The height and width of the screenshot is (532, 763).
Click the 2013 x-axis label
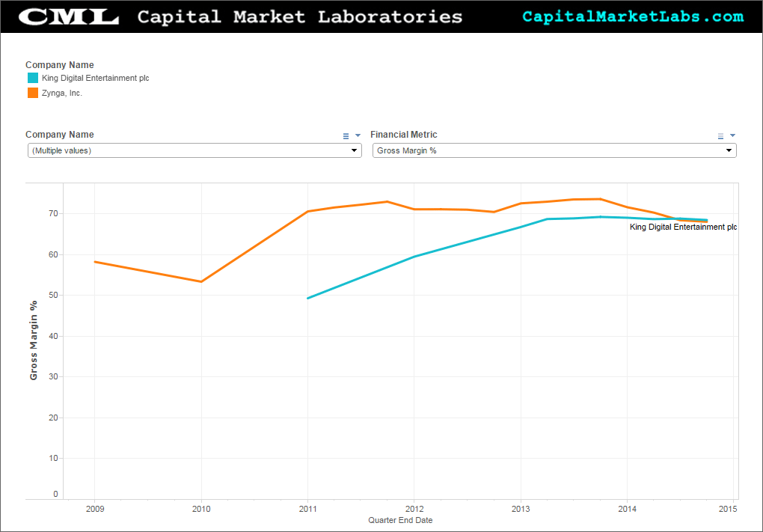[x=521, y=509]
